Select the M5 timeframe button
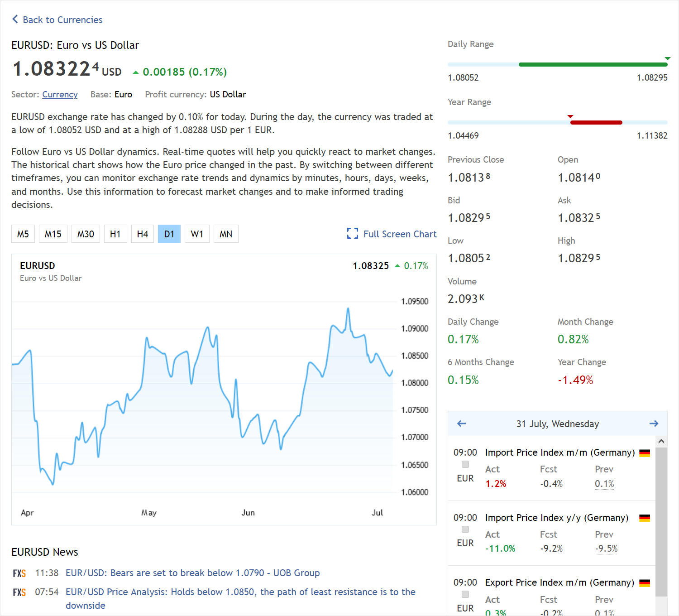 click(x=23, y=234)
